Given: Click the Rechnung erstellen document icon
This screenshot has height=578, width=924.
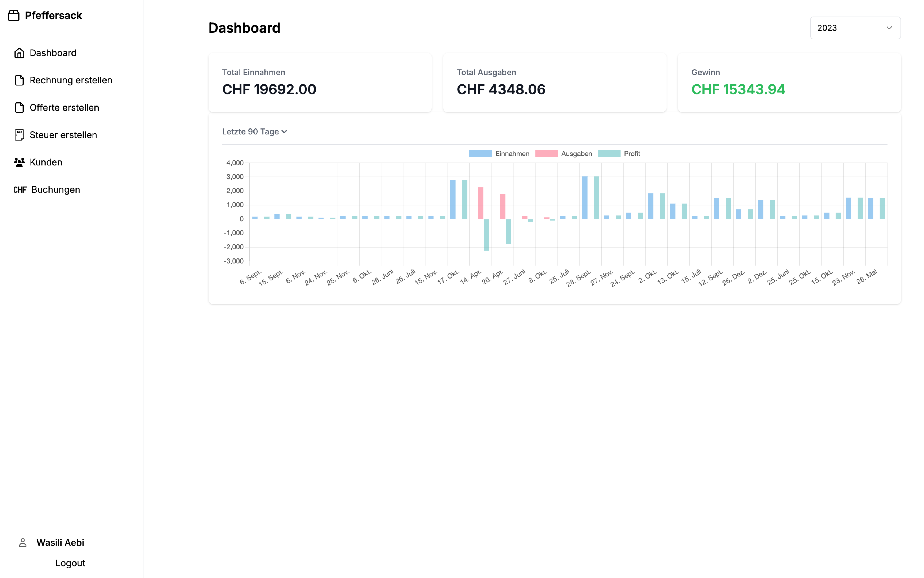Looking at the screenshot, I should (19, 80).
